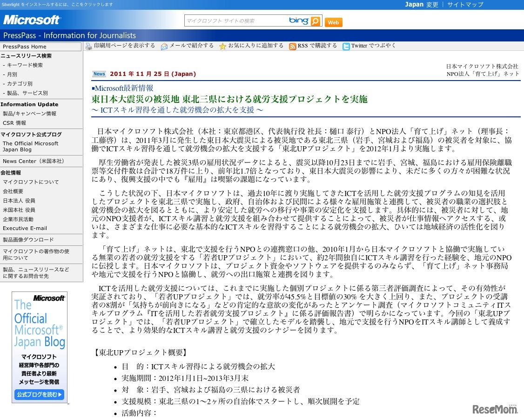Open メールで紹介する link
Image resolution: width=524 pixels, height=420 pixels.
pyautogui.click(x=191, y=46)
